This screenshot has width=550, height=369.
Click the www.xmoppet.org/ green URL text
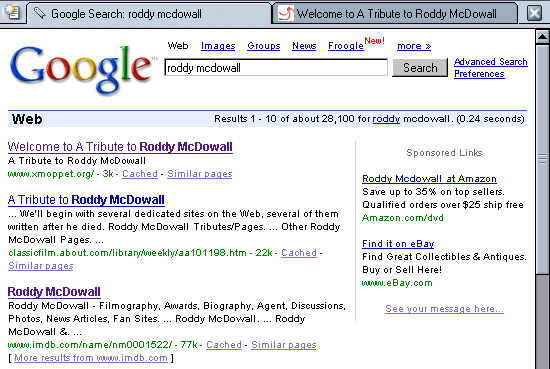(x=51, y=174)
